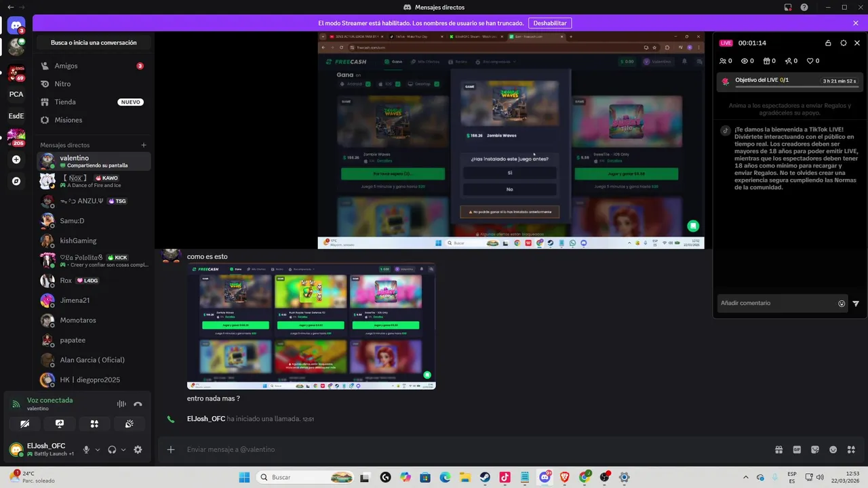Toggle the TikTok LIVE panel lock icon
This screenshot has width=868, height=488.
828,43
